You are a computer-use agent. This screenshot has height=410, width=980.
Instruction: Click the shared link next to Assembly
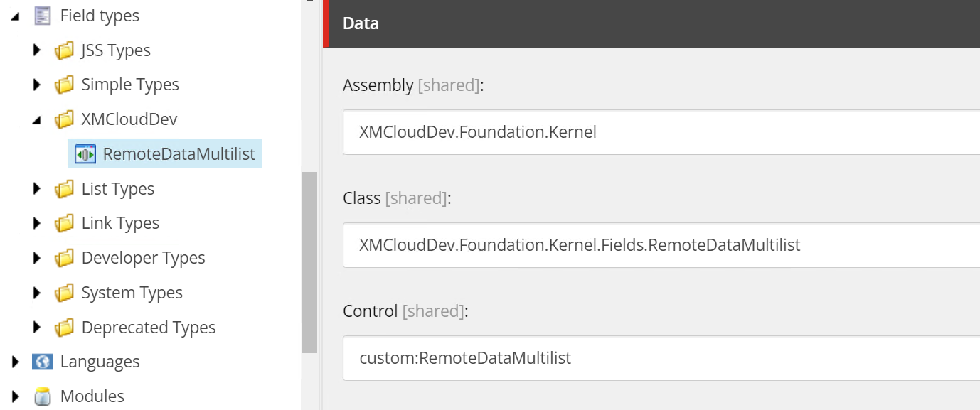pos(448,85)
